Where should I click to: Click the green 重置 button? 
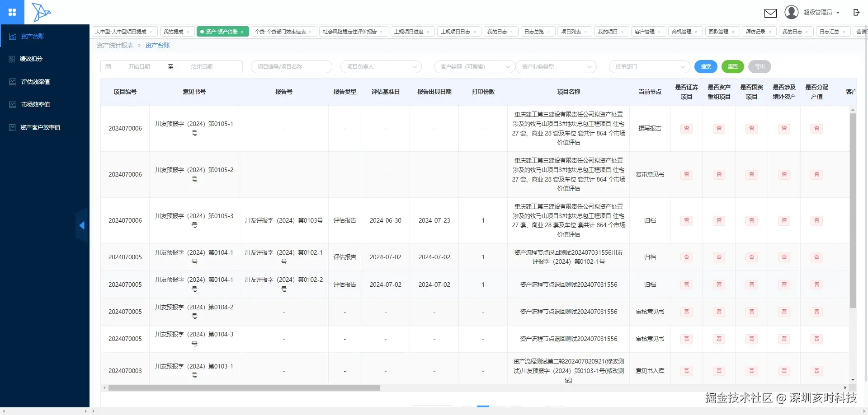(x=733, y=66)
